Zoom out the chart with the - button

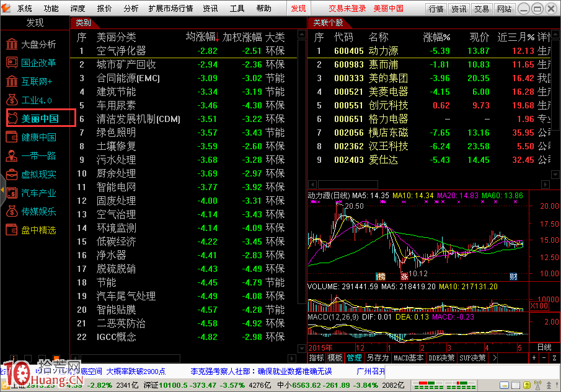[x=544, y=358]
